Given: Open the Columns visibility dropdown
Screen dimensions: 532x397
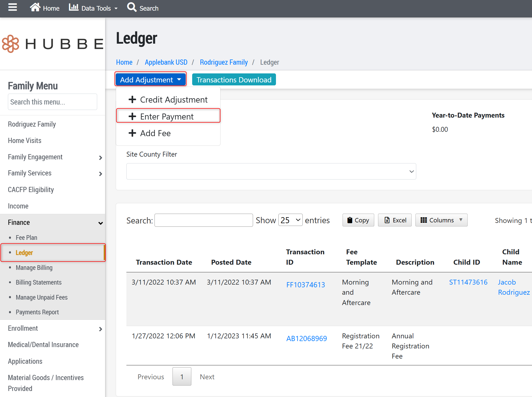Looking at the screenshot, I should tap(441, 220).
